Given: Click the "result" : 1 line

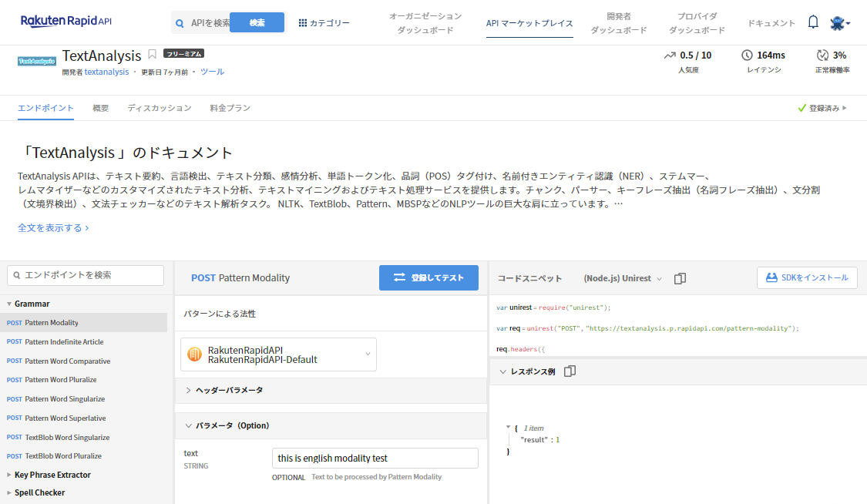Looking at the screenshot, I should point(539,440).
